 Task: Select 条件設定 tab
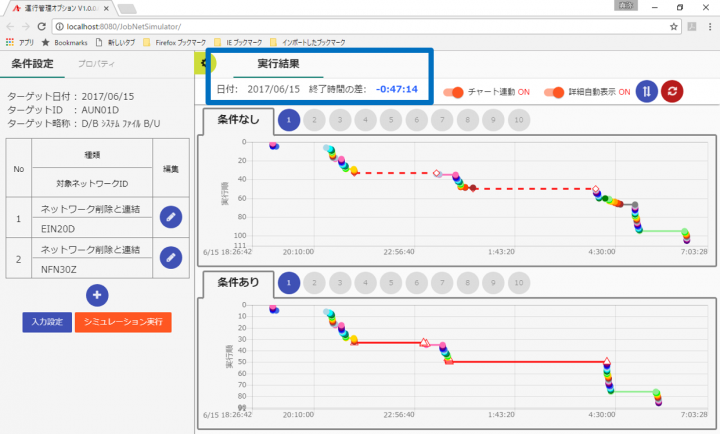pyautogui.click(x=33, y=63)
